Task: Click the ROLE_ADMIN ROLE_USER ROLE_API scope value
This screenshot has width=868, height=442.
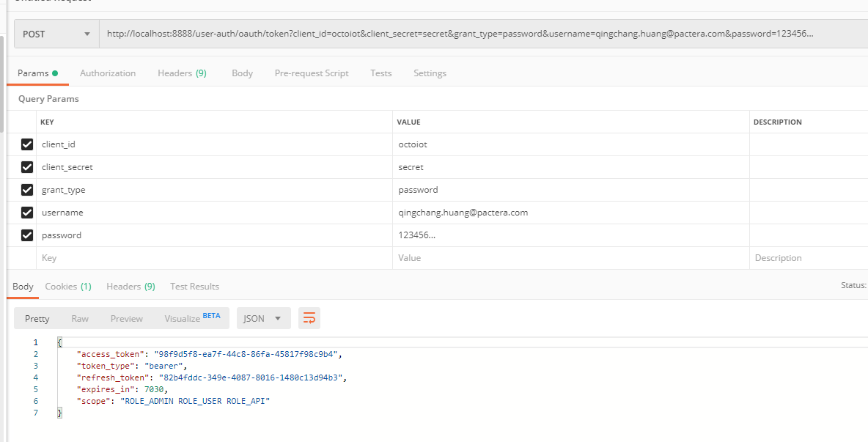Action: tap(195, 401)
